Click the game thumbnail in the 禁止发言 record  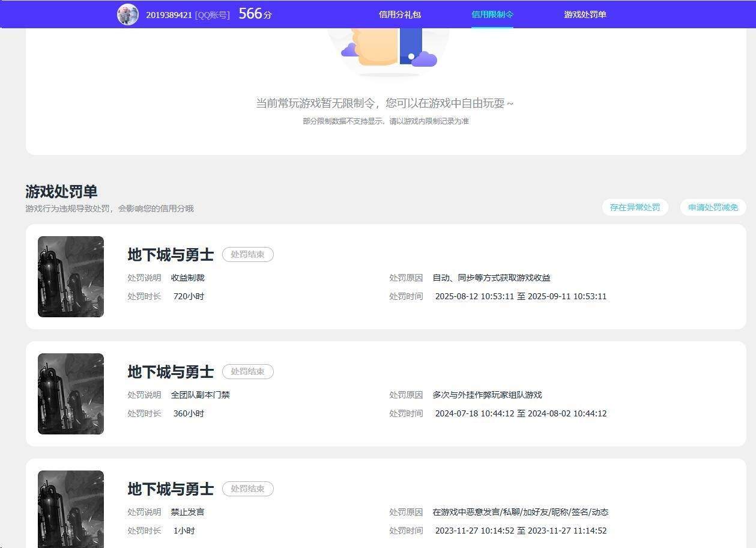tap(71, 510)
